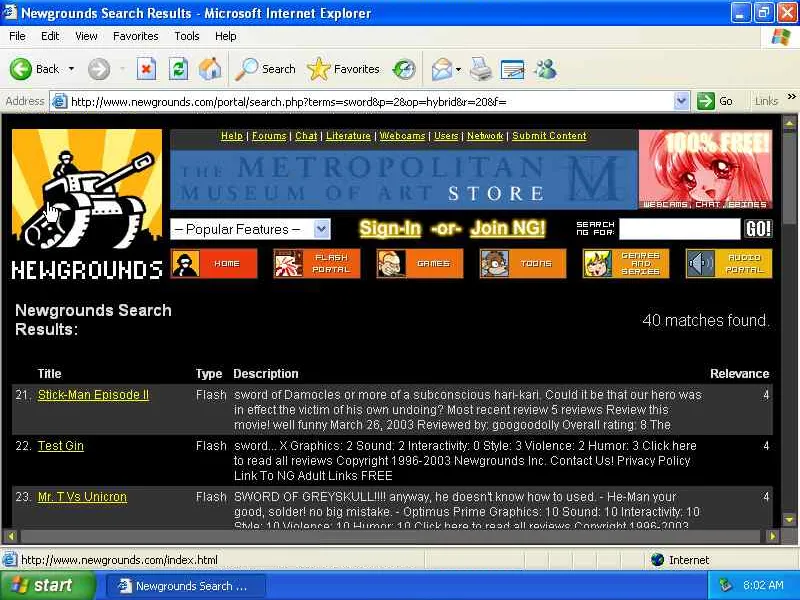Image resolution: width=800 pixels, height=600 pixels.
Task: Click the Games navigation button
Action: pyautogui.click(x=420, y=264)
